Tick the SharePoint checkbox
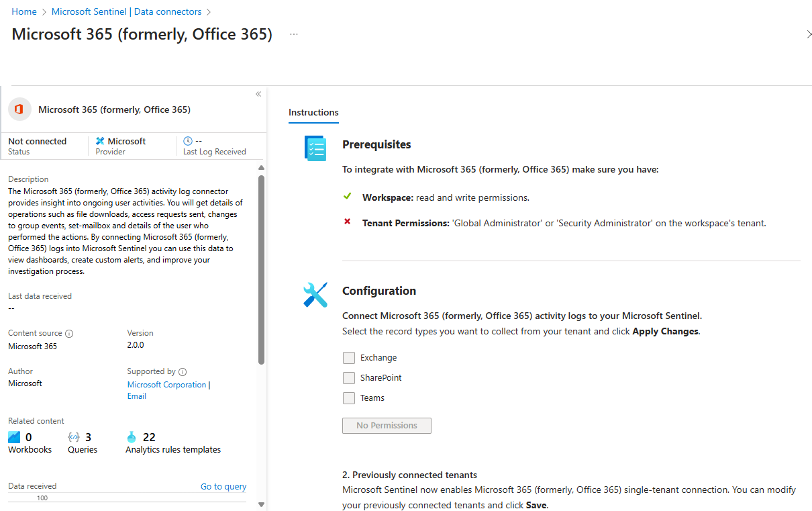The image size is (812, 511). (x=349, y=378)
